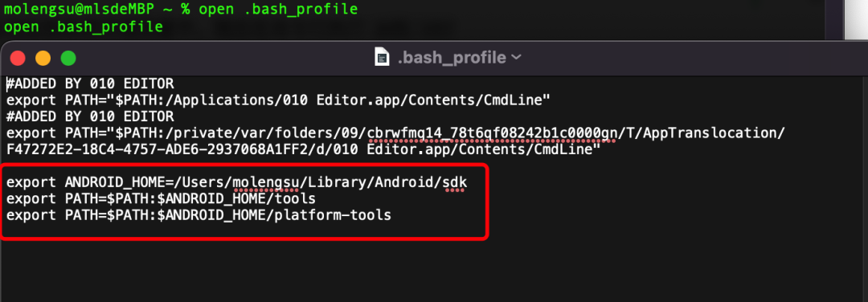868x302 pixels.
Task: Place cursor in the ANDROID_HOME export line
Action: coord(237,182)
